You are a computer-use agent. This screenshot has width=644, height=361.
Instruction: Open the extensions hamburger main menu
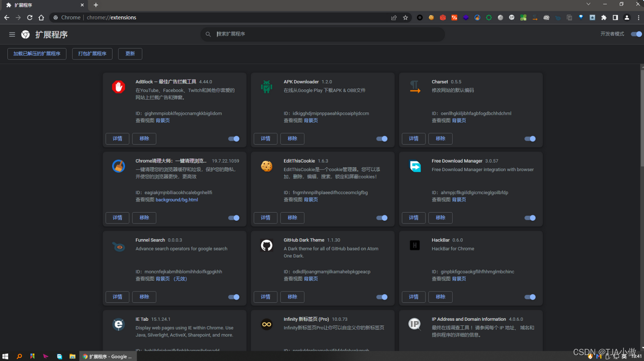click(12, 34)
